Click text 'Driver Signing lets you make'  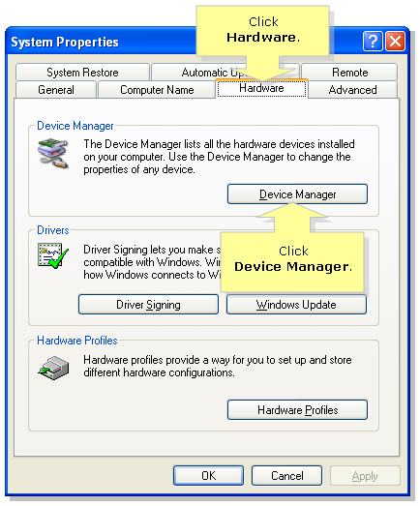point(148,250)
